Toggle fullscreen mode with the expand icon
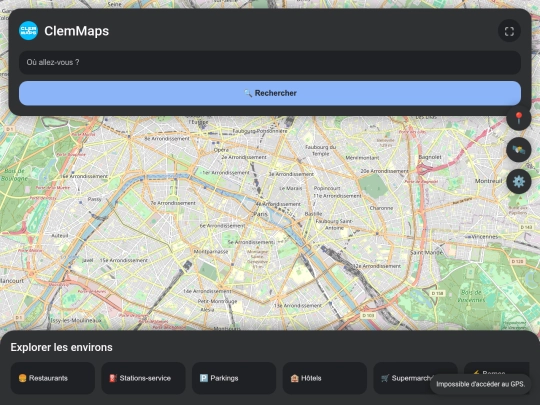This screenshot has width=540, height=405. (x=509, y=31)
